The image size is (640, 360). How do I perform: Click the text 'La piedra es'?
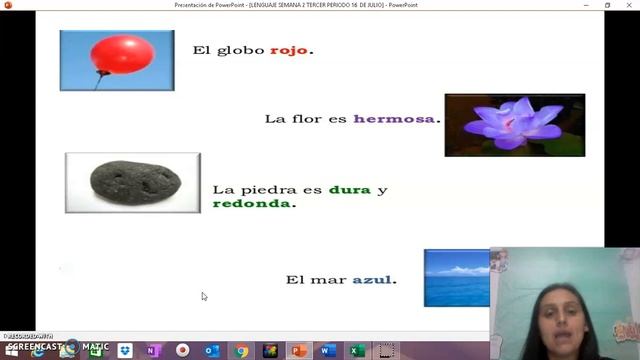267,190
